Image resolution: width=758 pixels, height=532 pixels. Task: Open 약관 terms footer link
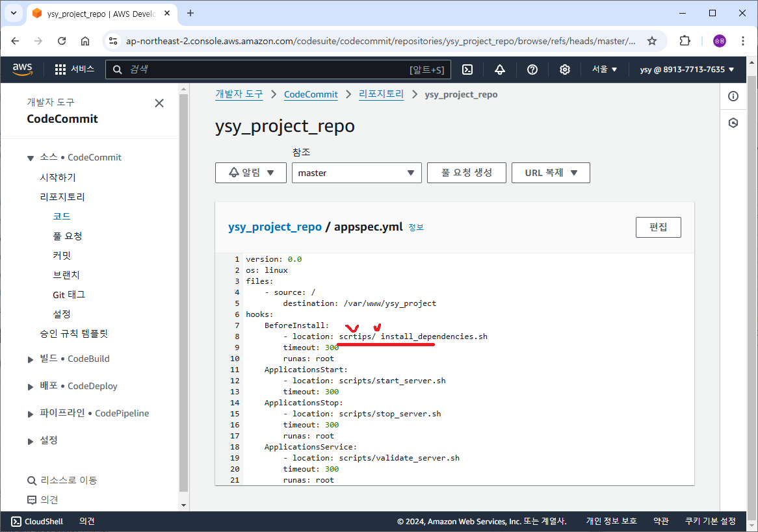click(x=661, y=522)
